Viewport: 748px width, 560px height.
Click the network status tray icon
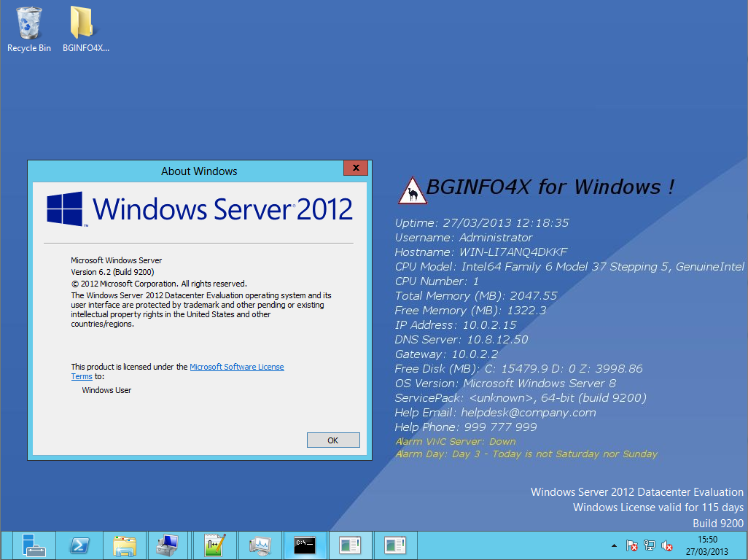[650, 545]
